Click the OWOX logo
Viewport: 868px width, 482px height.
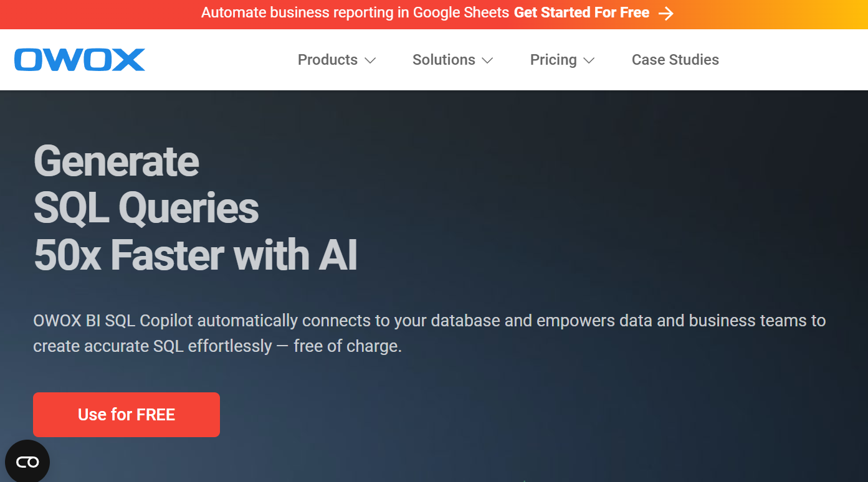point(80,60)
